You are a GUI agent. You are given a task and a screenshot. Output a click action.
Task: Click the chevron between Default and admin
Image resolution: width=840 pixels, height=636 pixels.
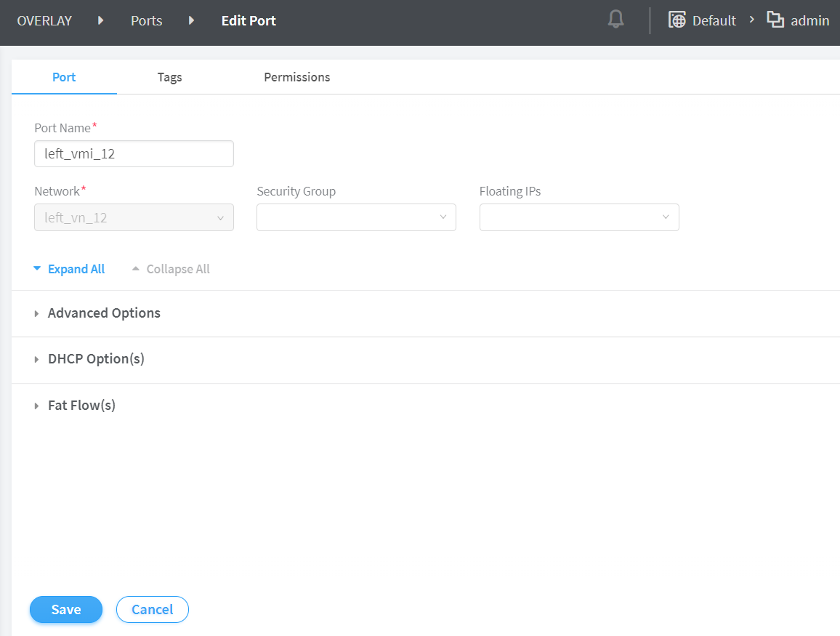pyautogui.click(x=752, y=20)
